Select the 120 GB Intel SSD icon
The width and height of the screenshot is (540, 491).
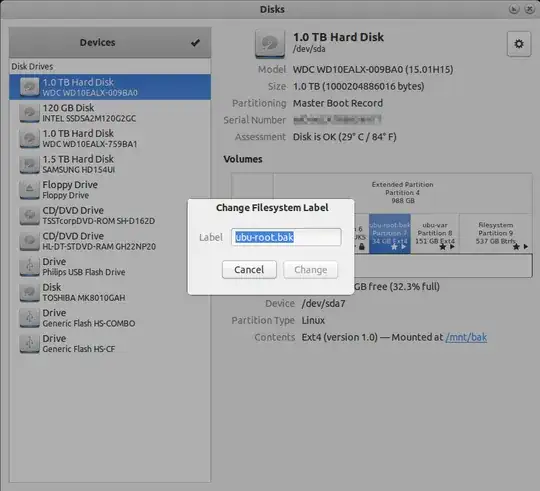[x=30, y=113]
